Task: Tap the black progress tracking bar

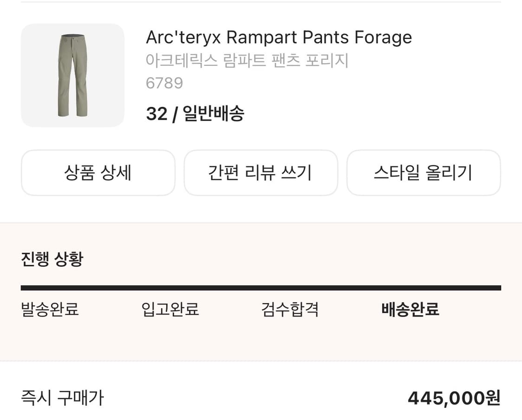Action: click(261, 287)
